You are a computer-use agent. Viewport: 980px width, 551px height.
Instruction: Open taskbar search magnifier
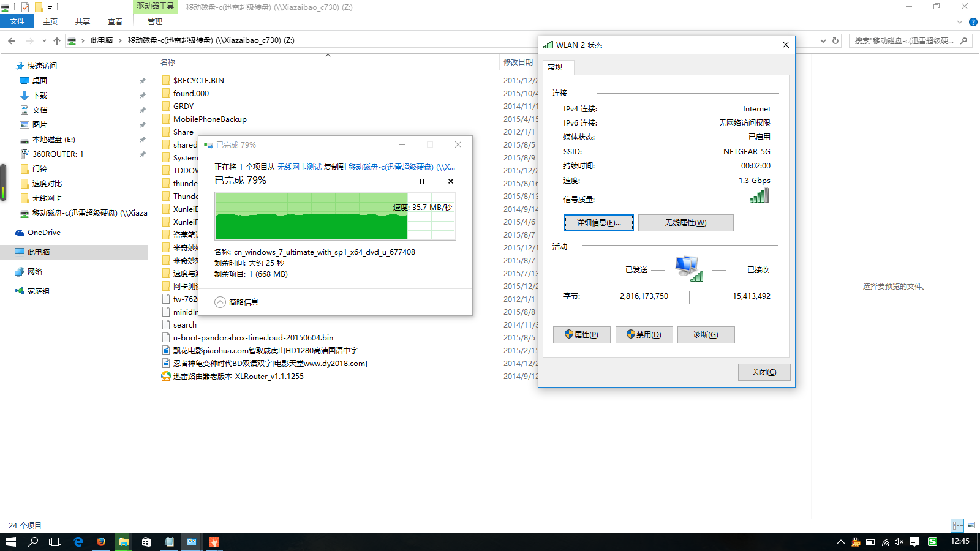click(x=33, y=542)
